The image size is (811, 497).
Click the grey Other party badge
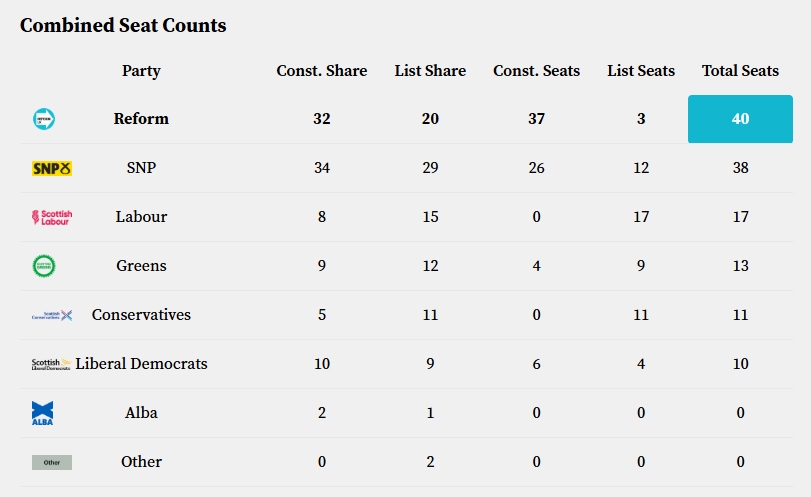point(52,462)
